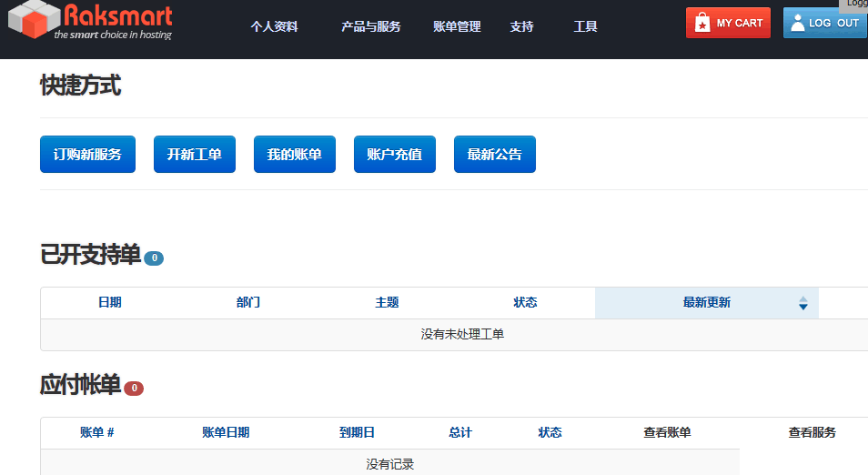Image resolution: width=868 pixels, height=475 pixels.
Task: Click the 应付帐单 heading
Action: click(x=80, y=385)
